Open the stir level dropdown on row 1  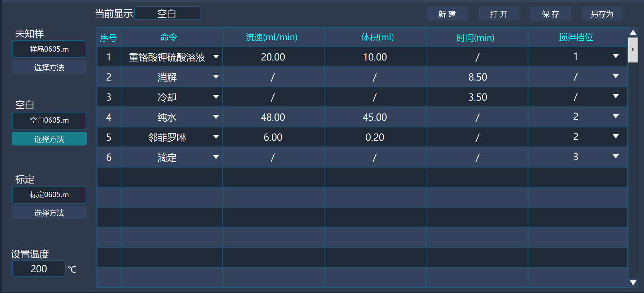[615, 57]
